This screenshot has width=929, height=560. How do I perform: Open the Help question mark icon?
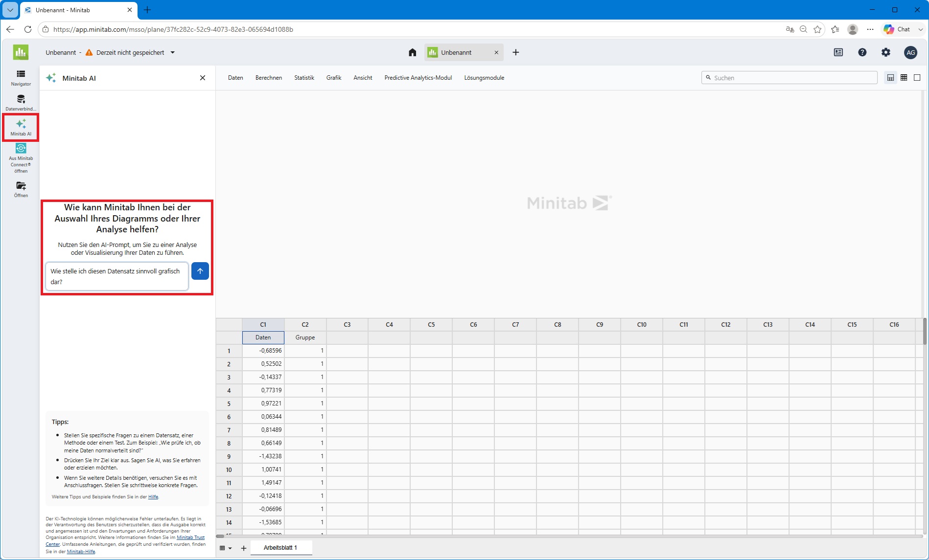(x=862, y=52)
